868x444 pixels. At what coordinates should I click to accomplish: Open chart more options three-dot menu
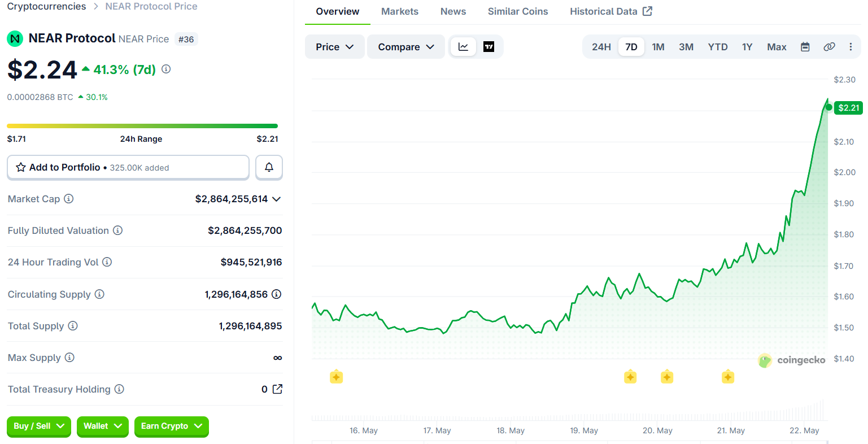click(850, 47)
